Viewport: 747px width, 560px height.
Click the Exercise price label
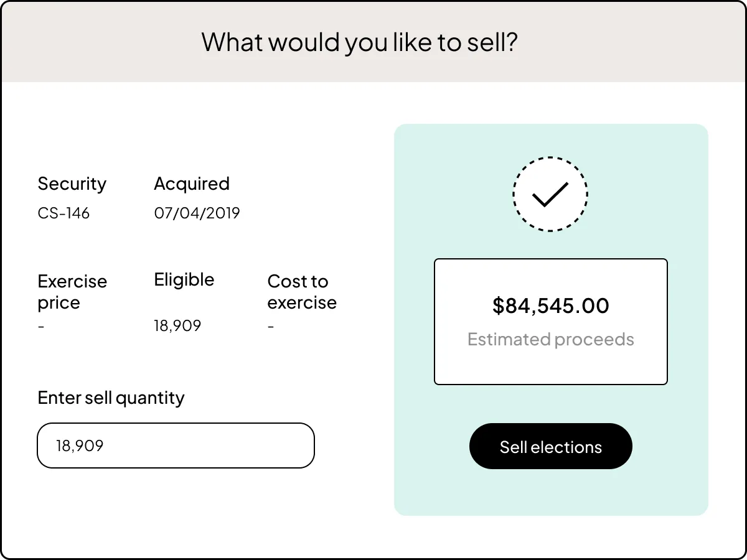[x=72, y=292]
